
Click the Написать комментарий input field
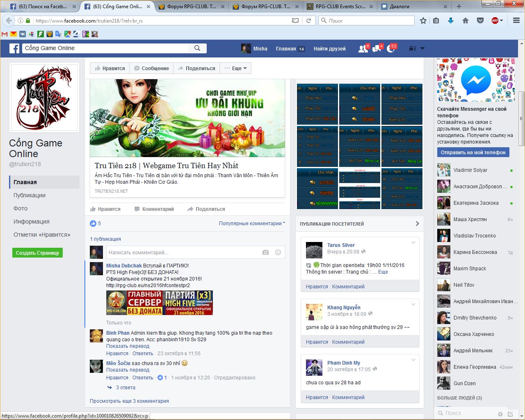coord(183,252)
